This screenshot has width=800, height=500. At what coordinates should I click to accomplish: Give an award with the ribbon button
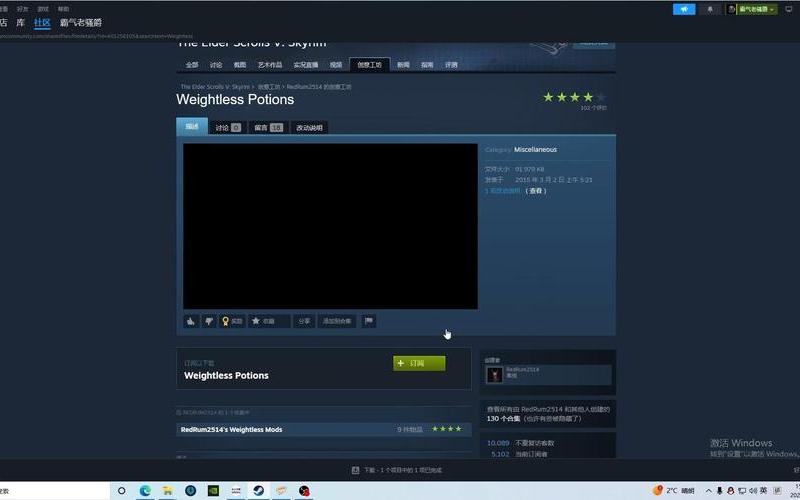[x=232, y=321]
